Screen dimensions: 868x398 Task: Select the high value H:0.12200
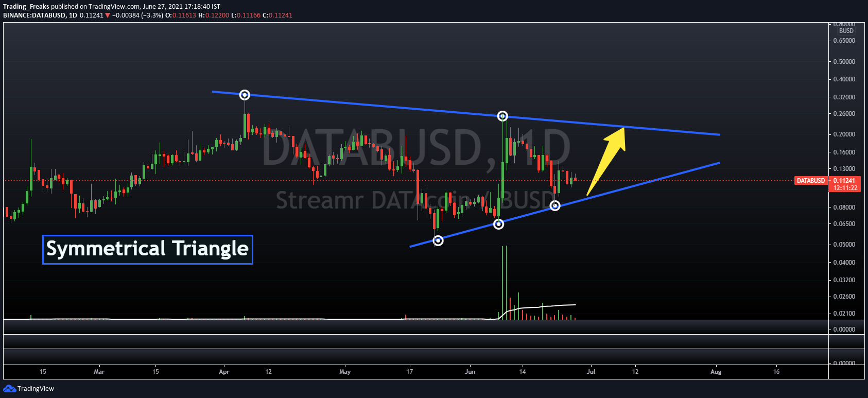tap(214, 15)
